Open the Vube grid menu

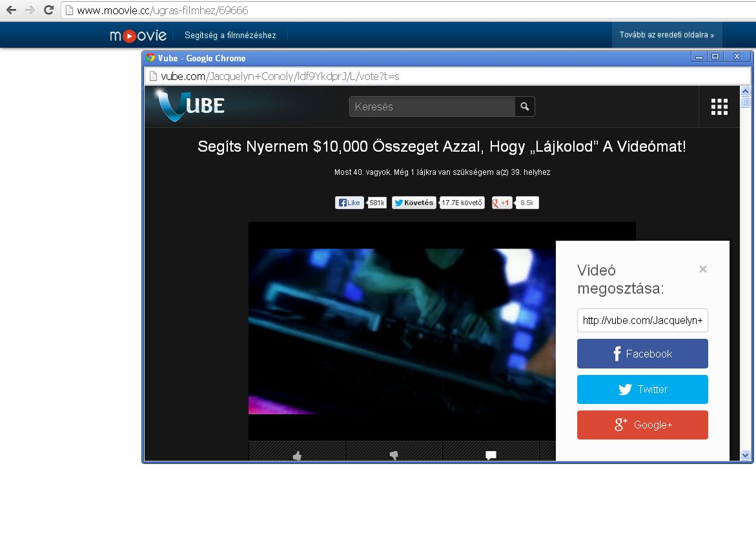pyautogui.click(x=719, y=106)
